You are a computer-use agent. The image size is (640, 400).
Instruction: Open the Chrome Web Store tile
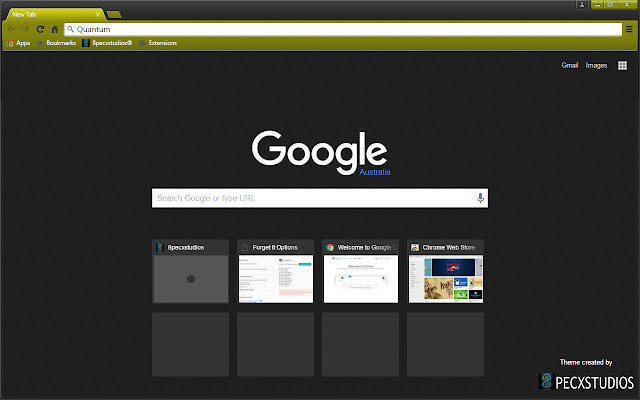(x=446, y=271)
